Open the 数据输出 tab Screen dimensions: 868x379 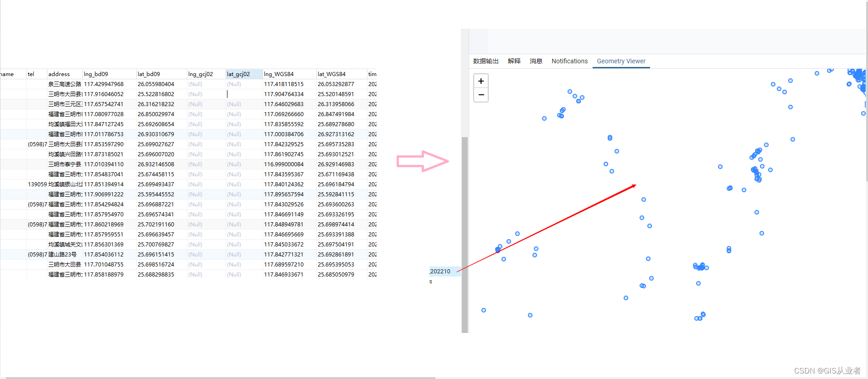486,61
